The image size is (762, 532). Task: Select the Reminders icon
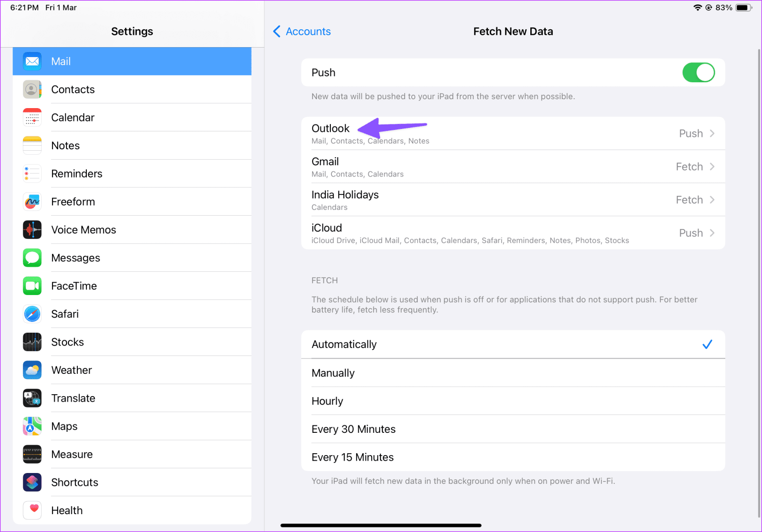[x=32, y=173]
